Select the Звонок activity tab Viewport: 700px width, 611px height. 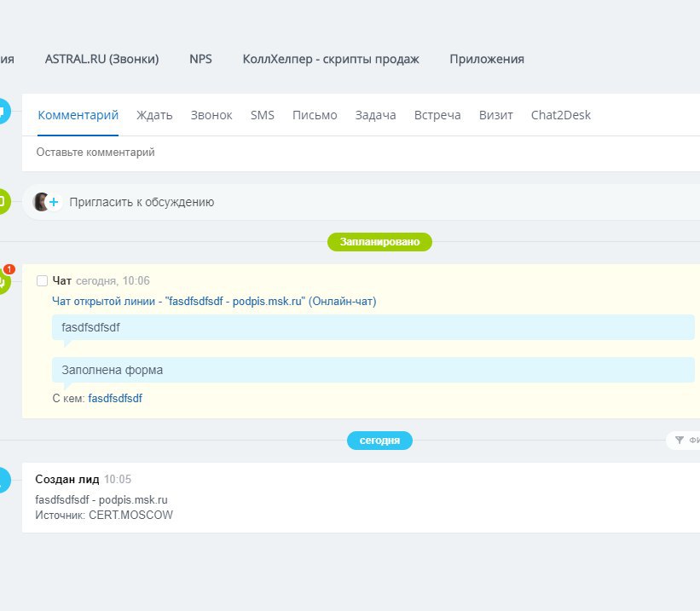(x=211, y=115)
